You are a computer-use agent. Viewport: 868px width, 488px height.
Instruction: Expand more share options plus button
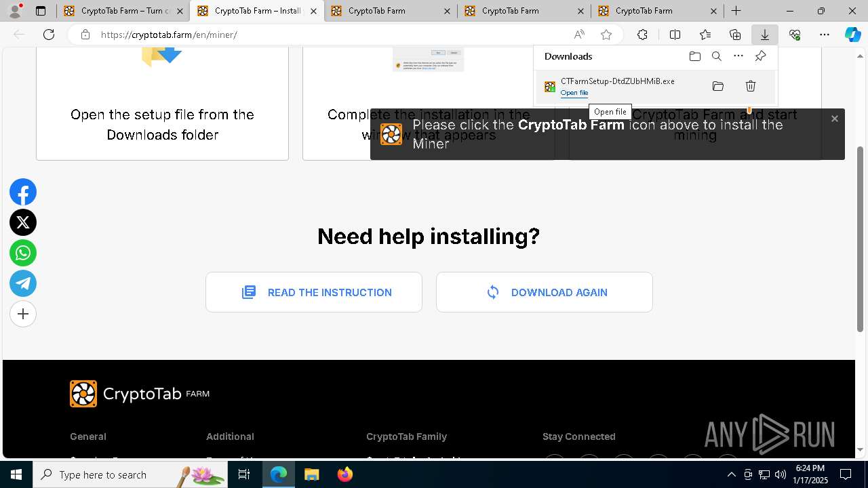23,314
